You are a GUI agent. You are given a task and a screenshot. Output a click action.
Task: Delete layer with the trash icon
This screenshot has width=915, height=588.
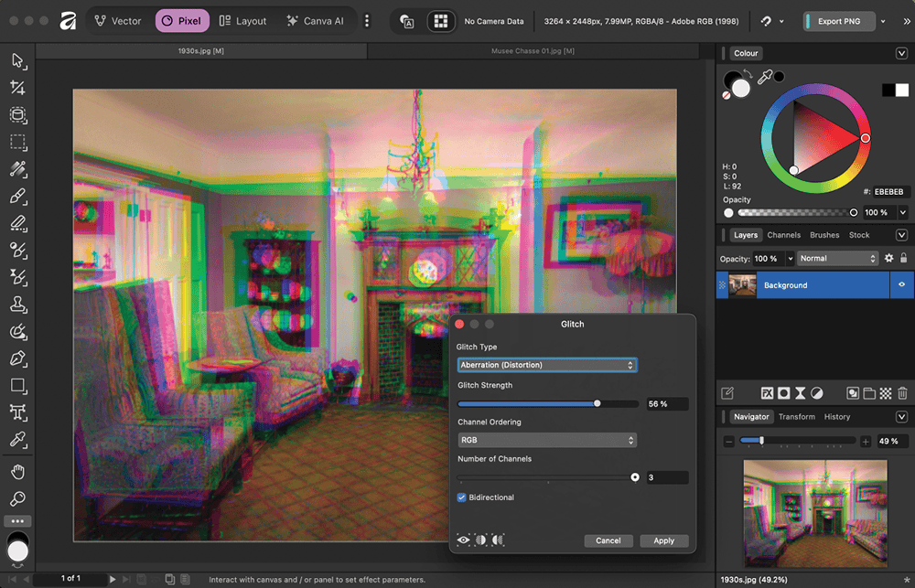click(x=902, y=393)
